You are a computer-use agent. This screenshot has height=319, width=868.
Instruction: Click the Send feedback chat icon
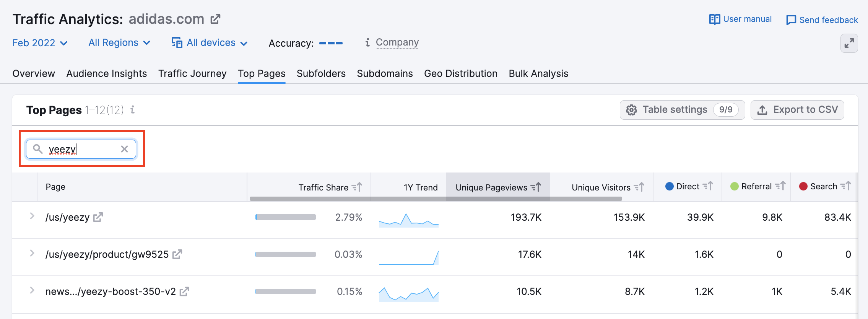(x=791, y=20)
